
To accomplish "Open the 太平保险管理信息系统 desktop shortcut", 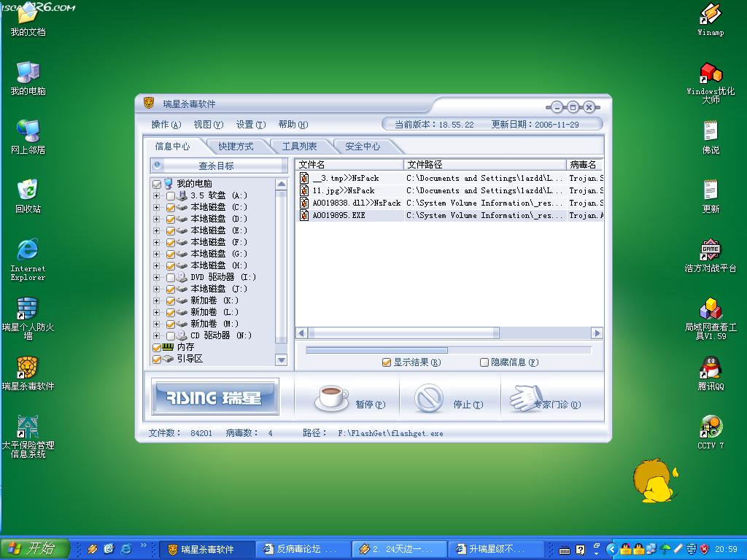I will point(28,436).
